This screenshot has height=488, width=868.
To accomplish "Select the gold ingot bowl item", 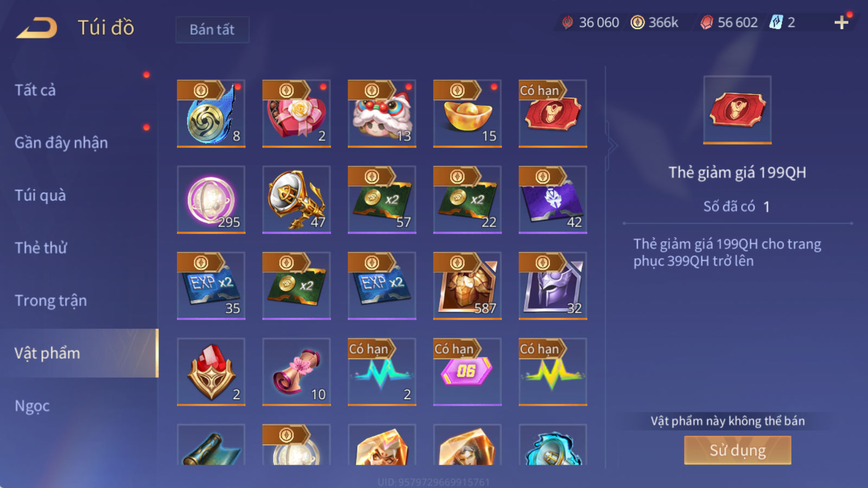I will point(467,113).
